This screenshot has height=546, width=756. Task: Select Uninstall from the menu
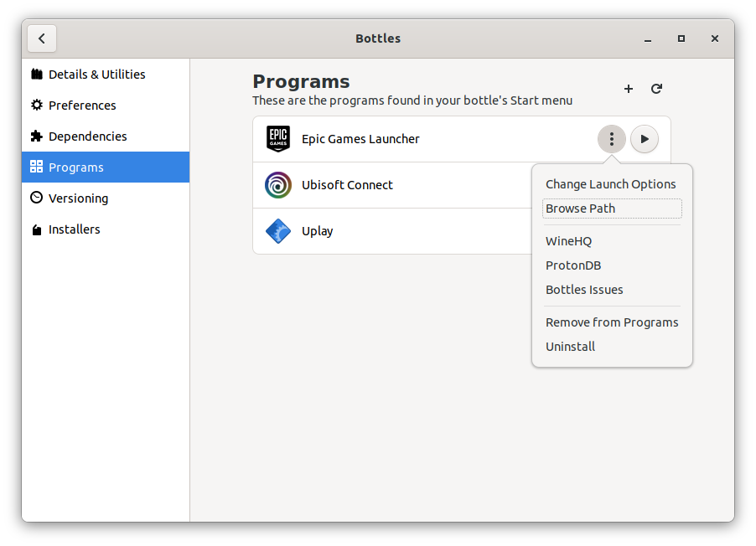tap(570, 346)
